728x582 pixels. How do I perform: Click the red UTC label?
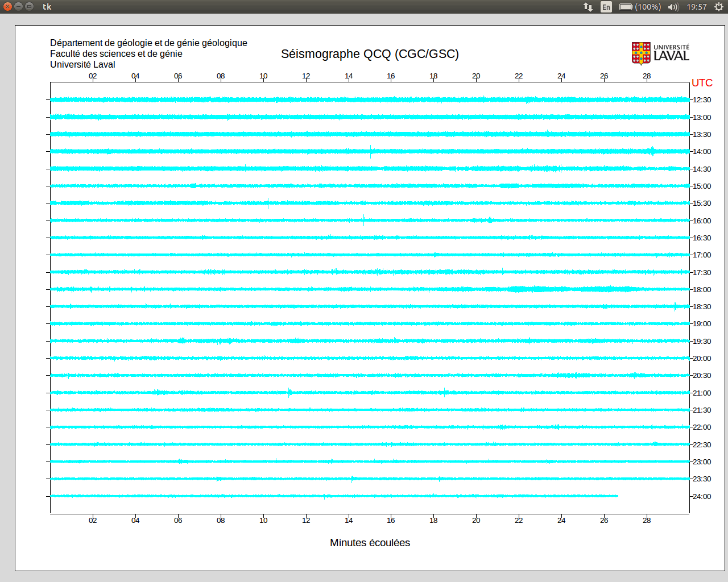click(x=702, y=83)
